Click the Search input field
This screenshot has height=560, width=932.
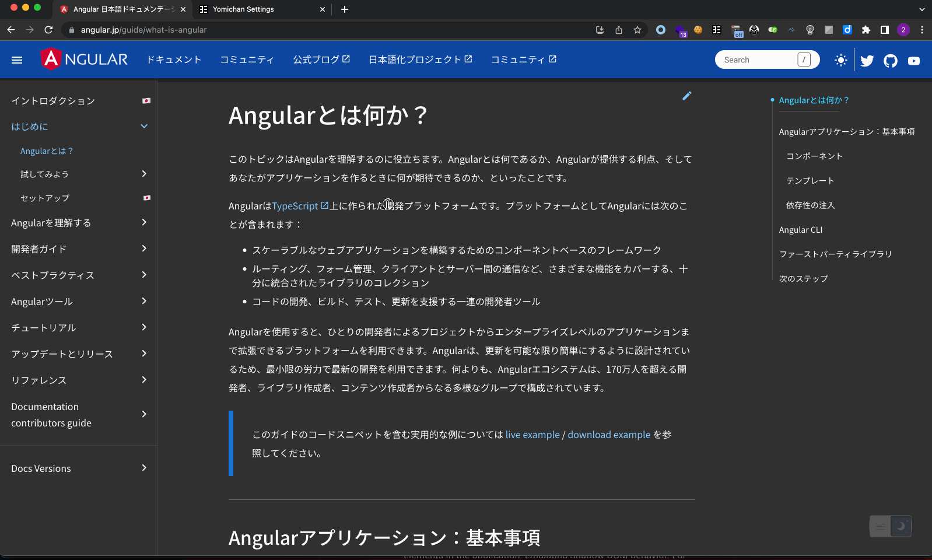pos(758,60)
